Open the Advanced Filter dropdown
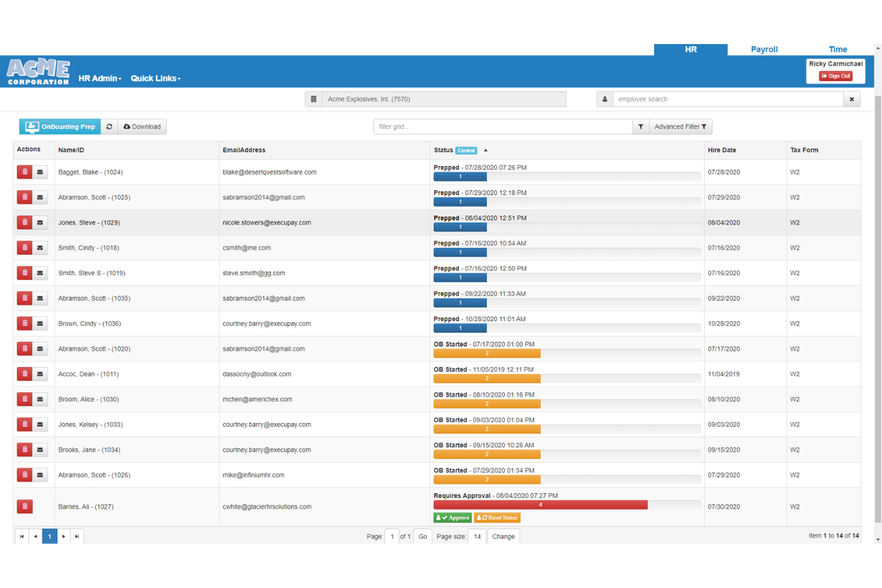Viewport: 882px width, 588px height. (x=681, y=126)
